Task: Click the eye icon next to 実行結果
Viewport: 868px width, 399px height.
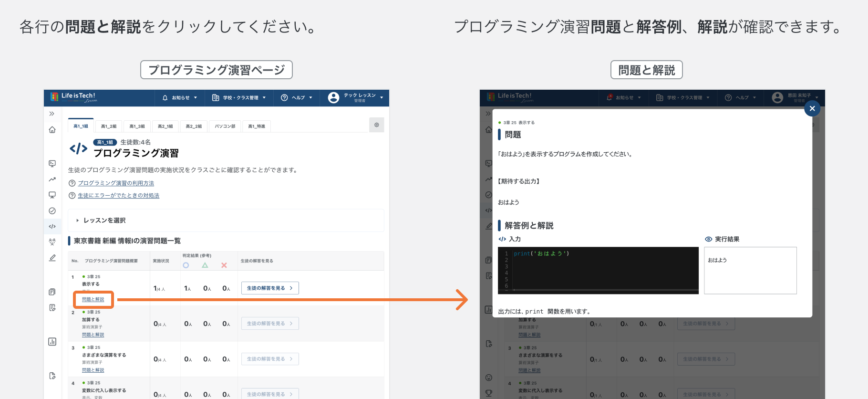Action: pos(709,239)
